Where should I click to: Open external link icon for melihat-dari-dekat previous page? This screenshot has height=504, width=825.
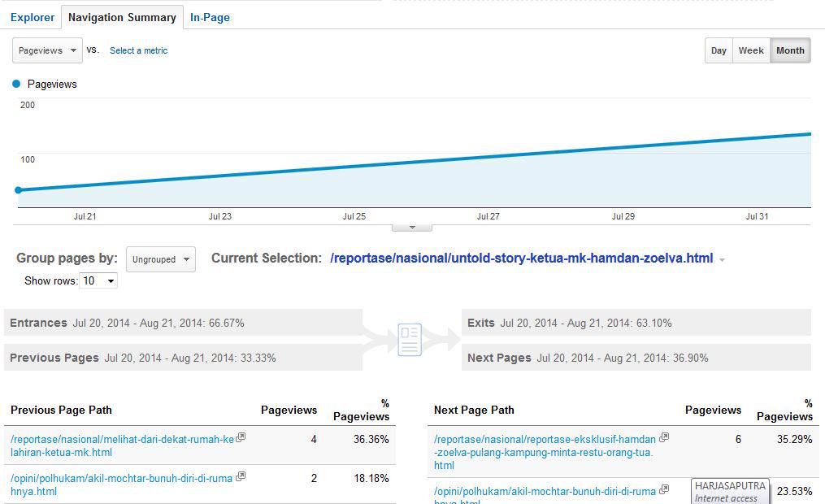tap(241, 437)
